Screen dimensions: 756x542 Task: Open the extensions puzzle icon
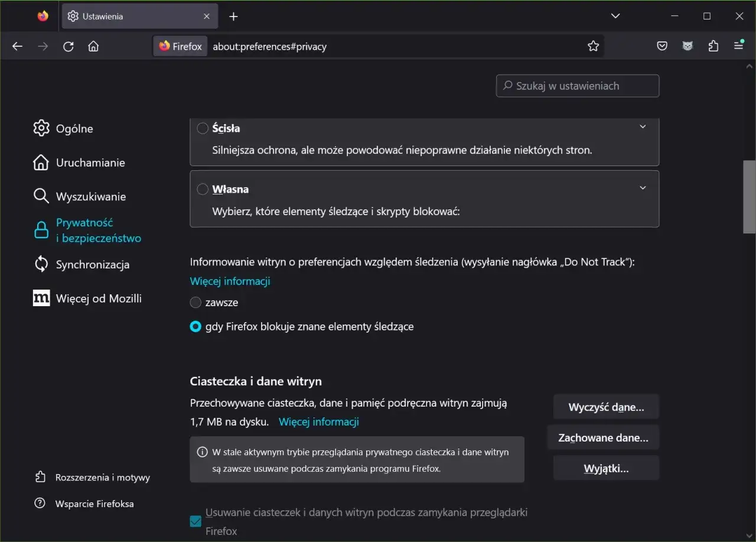click(713, 46)
